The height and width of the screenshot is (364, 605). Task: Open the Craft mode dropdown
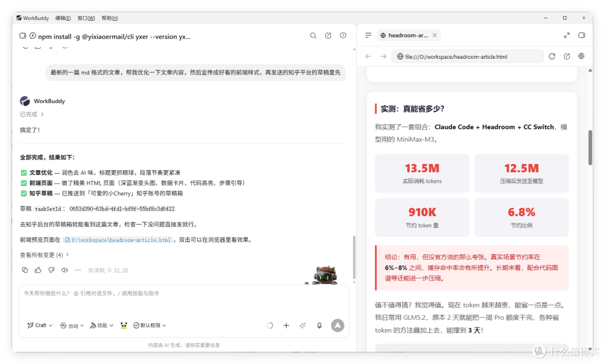click(x=40, y=325)
